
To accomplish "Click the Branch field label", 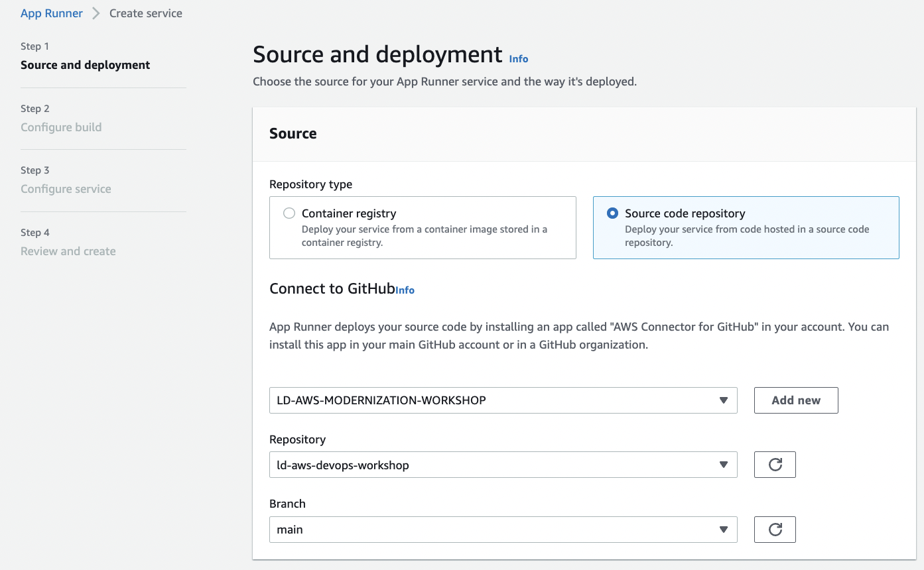I will point(287,504).
